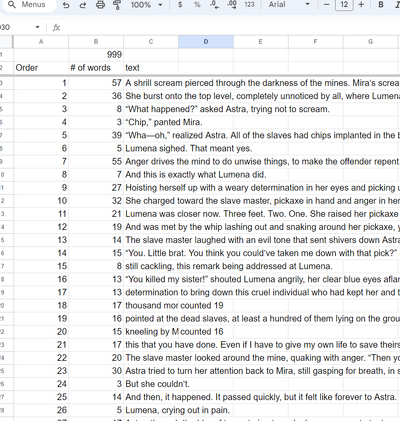The image size is (400, 421).
Task: Apply percent format icon
Action: pyautogui.click(x=197, y=5)
